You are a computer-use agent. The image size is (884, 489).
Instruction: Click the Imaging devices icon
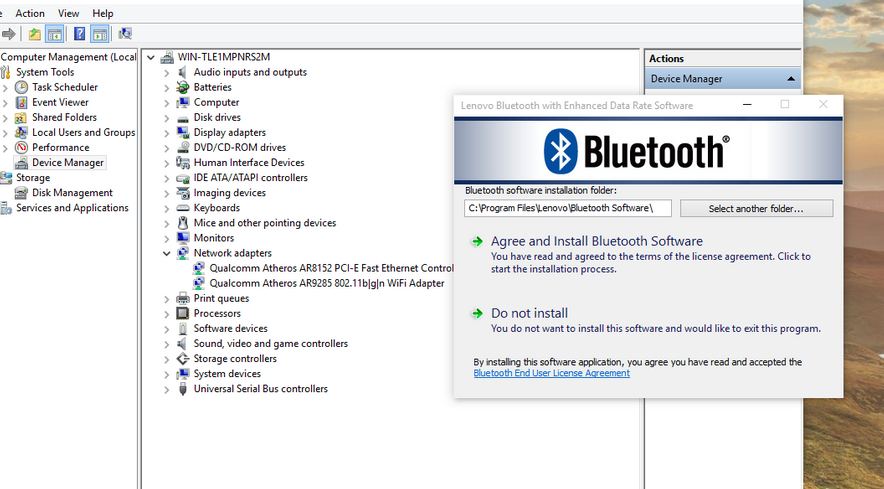pyautogui.click(x=183, y=193)
